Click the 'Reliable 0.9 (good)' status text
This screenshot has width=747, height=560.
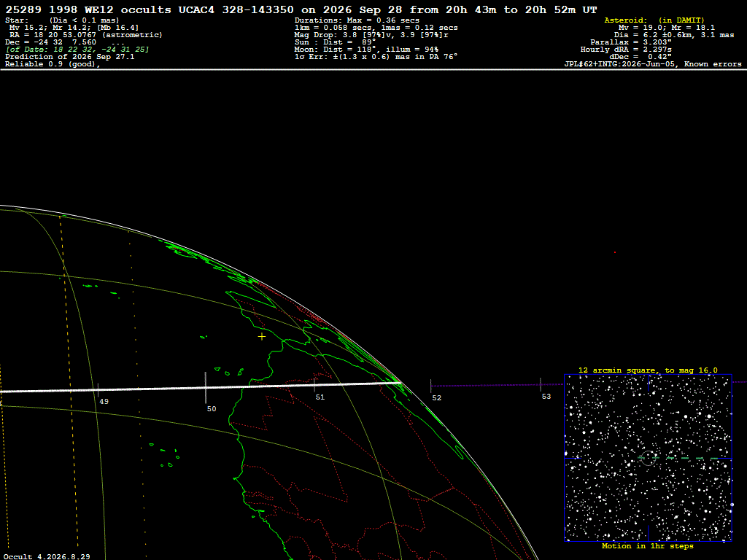(x=53, y=64)
